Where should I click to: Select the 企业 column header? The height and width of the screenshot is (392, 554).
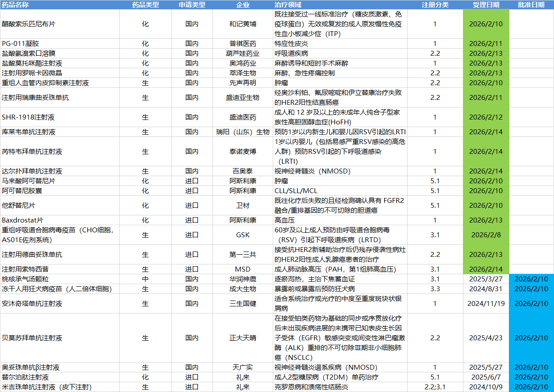[243, 5]
